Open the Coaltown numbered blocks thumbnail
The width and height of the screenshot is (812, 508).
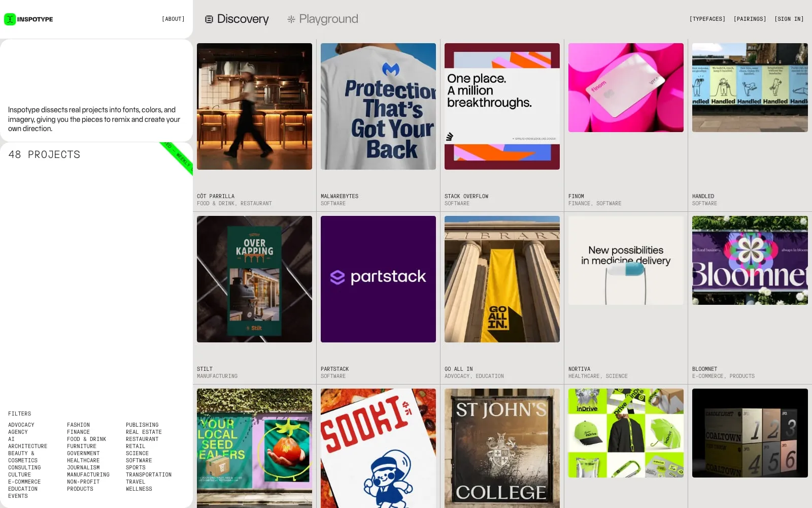tap(750, 433)
